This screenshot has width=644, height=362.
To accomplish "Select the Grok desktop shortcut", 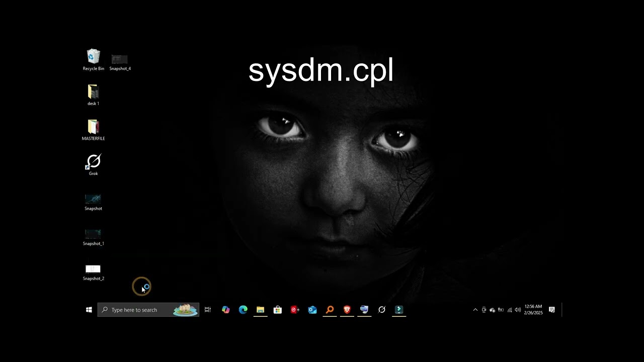I will click(94, 165).
